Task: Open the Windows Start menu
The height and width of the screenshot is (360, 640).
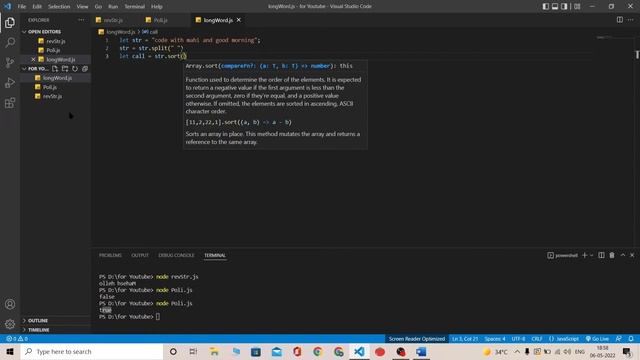Action: 10,351
